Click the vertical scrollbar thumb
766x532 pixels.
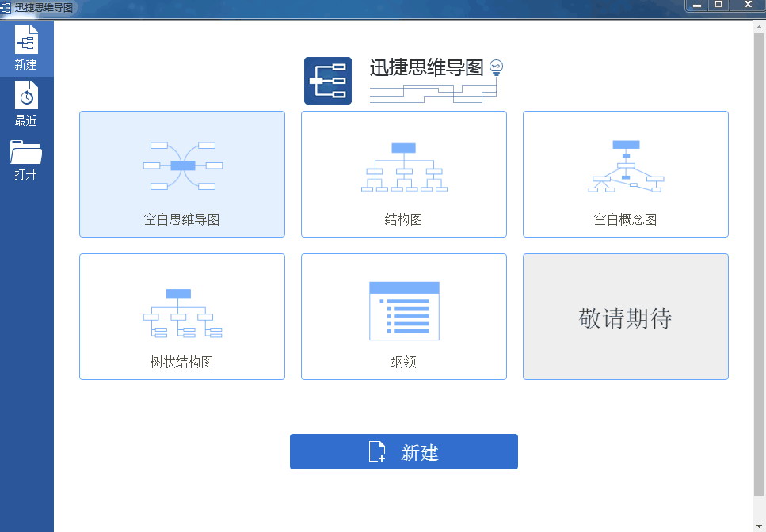pyautogui.click(x=759, y=264)
